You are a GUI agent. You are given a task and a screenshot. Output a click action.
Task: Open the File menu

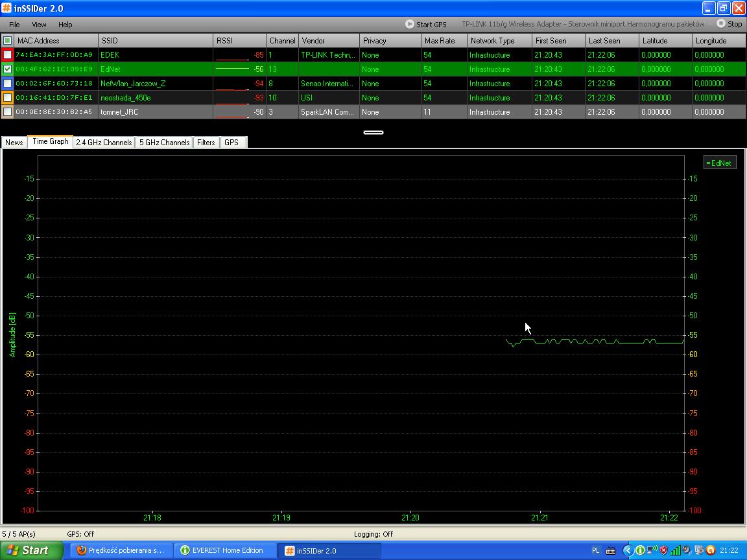click(x=14, y=24)
